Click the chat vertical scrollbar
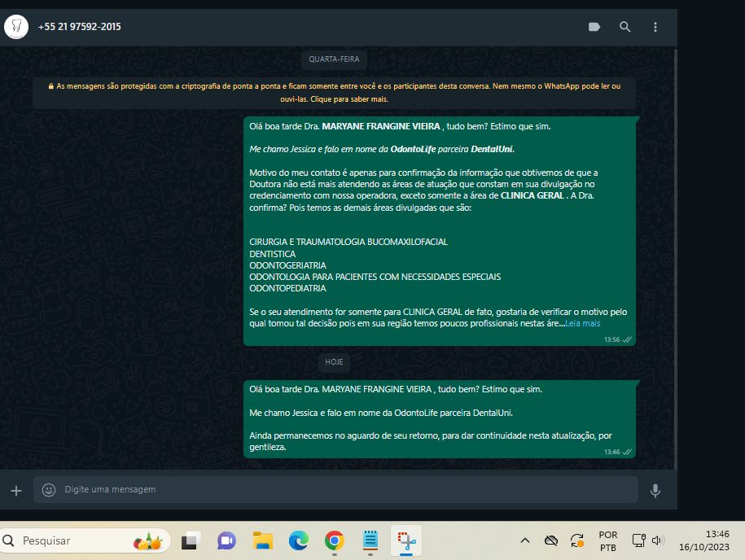The width and height of the screenshot is (745, 560). pyautogui.click(x=675, y=259)
